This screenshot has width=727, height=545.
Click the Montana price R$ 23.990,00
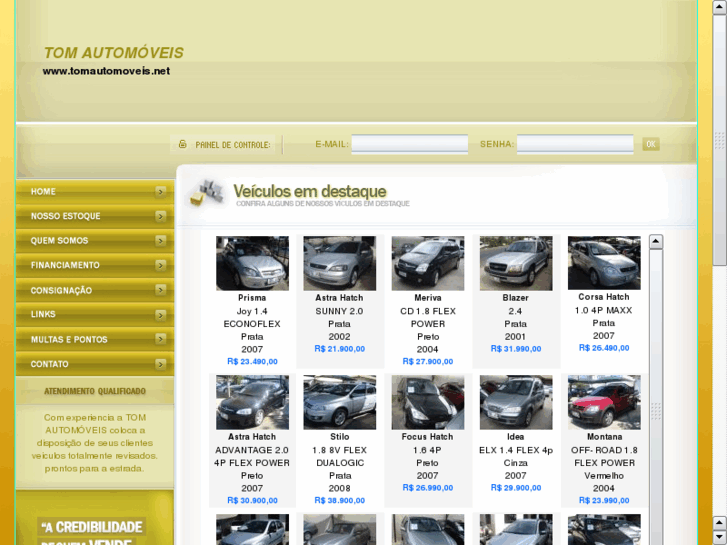tap(604, 500)
